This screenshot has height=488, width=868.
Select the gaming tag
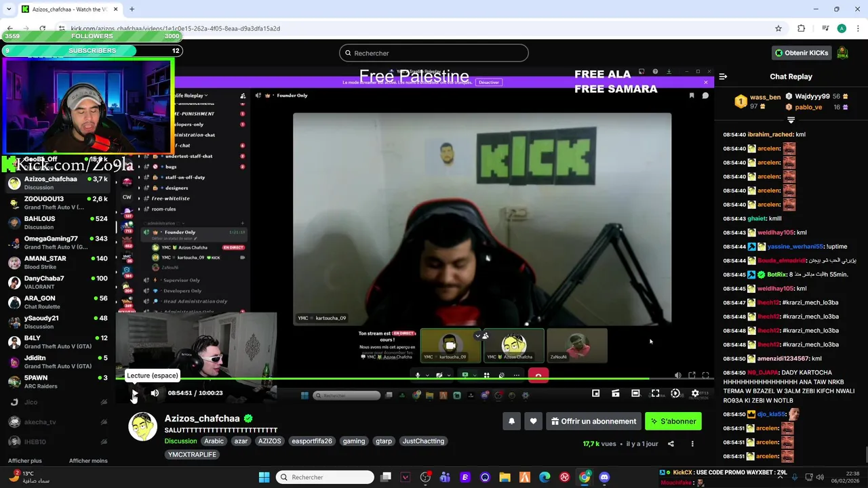click(x=353, y=441)
